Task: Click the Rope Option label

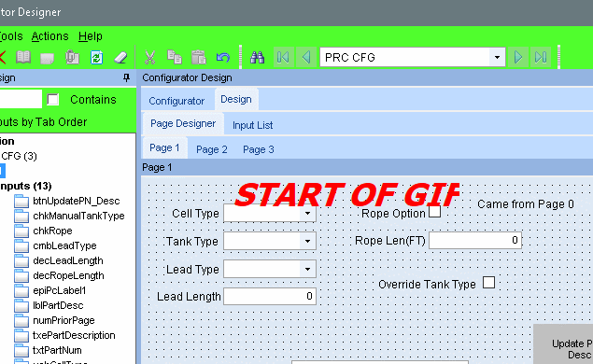Action: coord(393,214)
